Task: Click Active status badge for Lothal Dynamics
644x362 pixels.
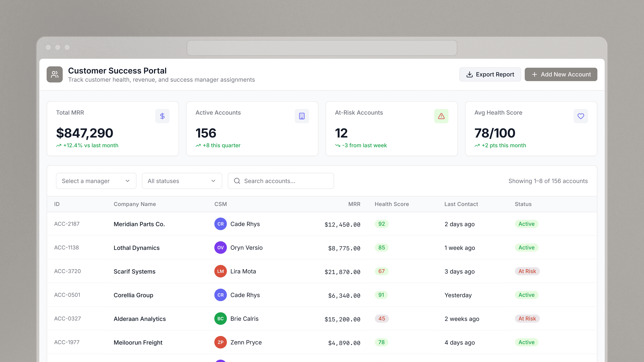Action: [x=526, y=248]
